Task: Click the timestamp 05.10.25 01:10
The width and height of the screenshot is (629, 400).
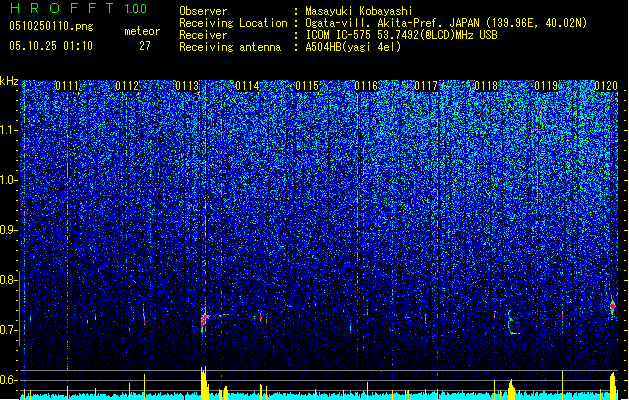Action: click(51, 46)
